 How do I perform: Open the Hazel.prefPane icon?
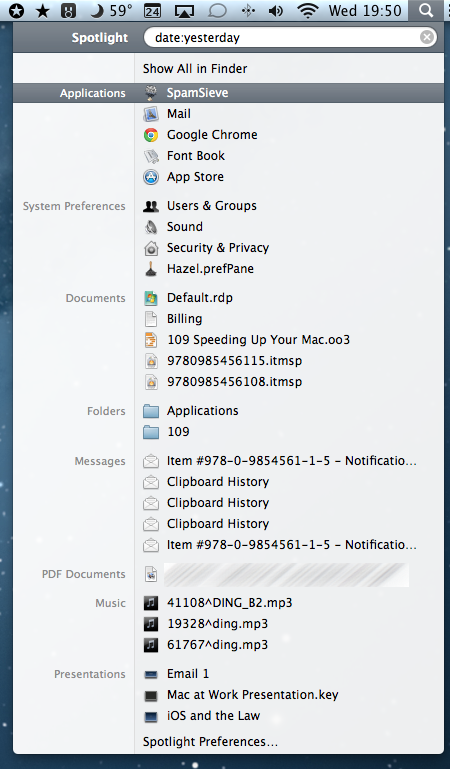click(151, 269)
